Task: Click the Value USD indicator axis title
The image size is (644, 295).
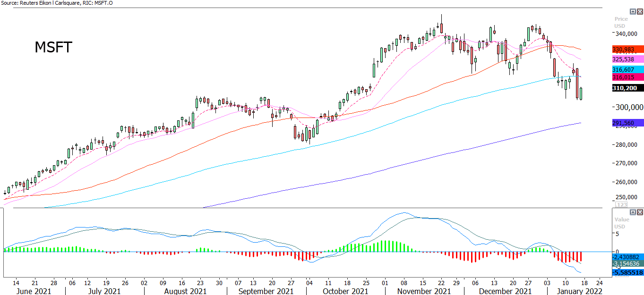Action: click(621, 223)
